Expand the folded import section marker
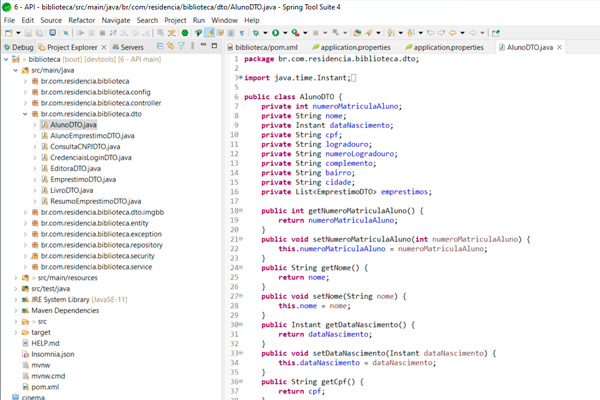The width and height of the screenshot is (600, 400). tap(241, 77)
